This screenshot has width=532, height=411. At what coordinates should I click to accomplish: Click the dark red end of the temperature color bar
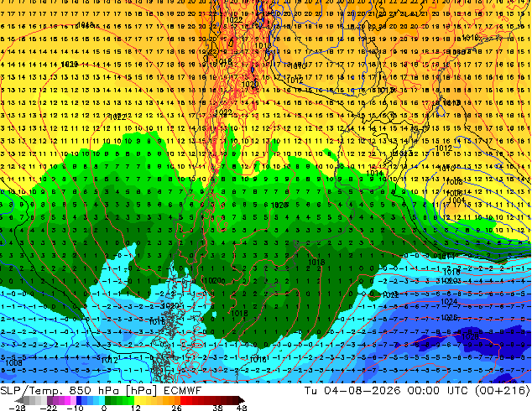(240, 400)
